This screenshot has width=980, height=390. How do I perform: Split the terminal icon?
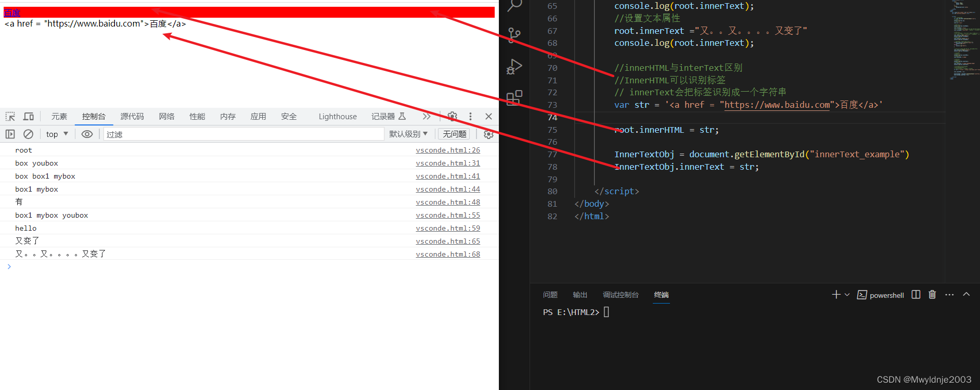coord(916,295)
